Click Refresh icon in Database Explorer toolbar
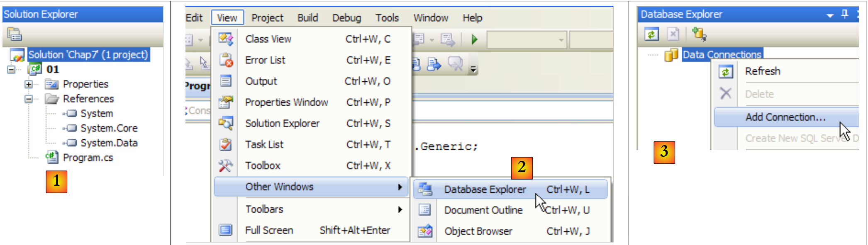The width and height of the screenshot is (868, 245). (x=651, y=34)
